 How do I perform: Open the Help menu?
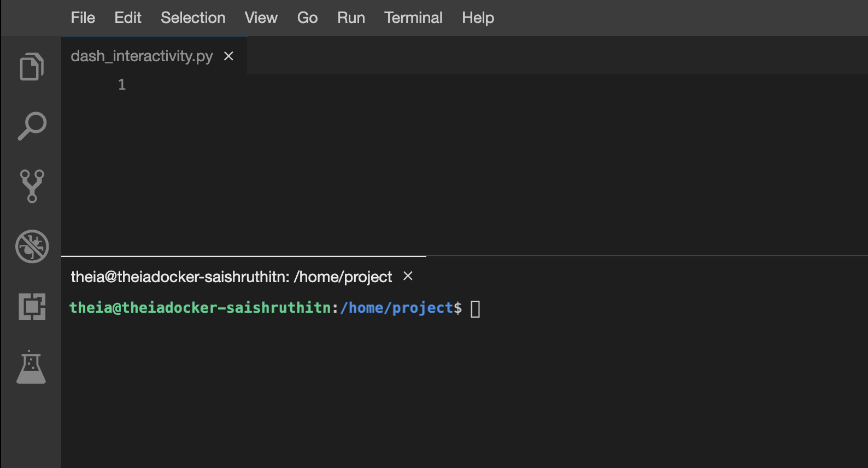(478, 18)
